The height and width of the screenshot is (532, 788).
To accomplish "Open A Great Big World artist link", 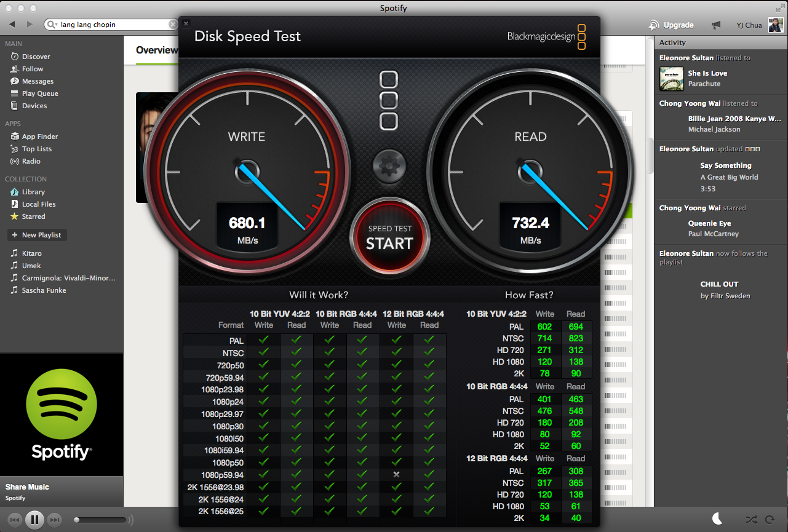I will (729, 177).
